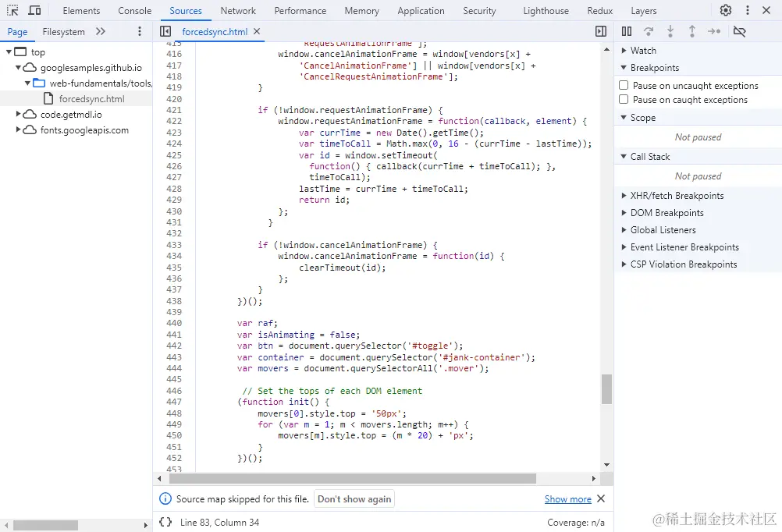Click the editor scroll down arrow
Viewport: 782px width, 532px height.
[606, 465]
